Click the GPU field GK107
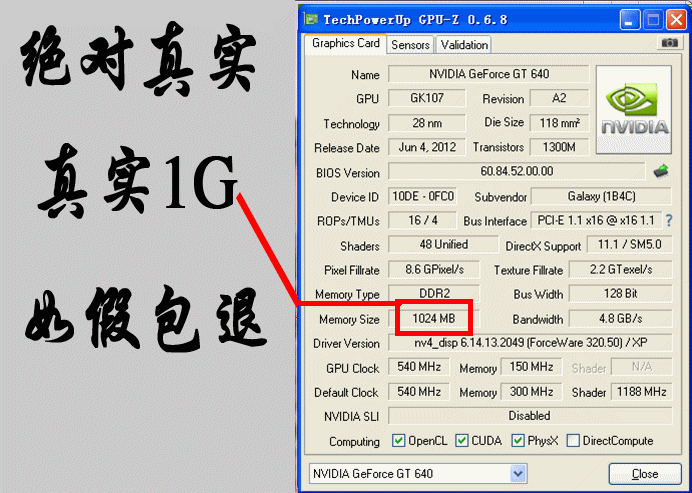This screenshot has width=692, height=493. pyautogui.click(x=427, y=98)
